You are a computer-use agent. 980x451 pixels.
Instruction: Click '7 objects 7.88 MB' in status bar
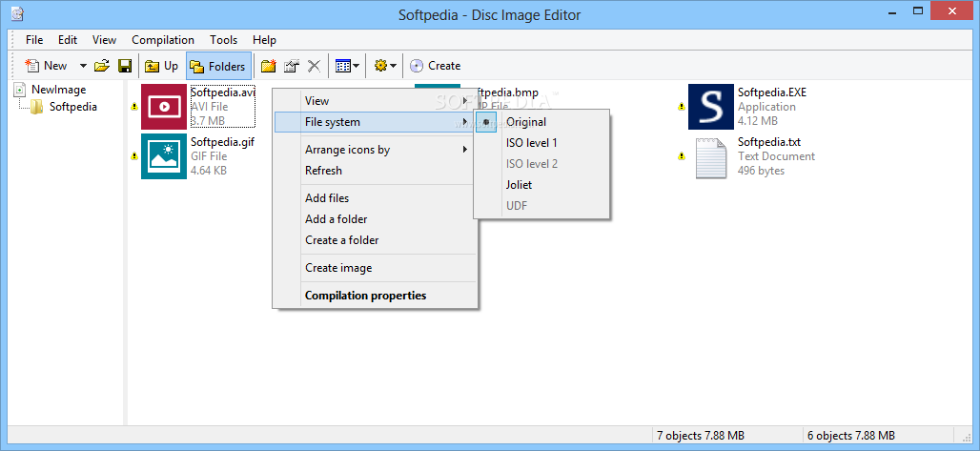tap(700, 436)
